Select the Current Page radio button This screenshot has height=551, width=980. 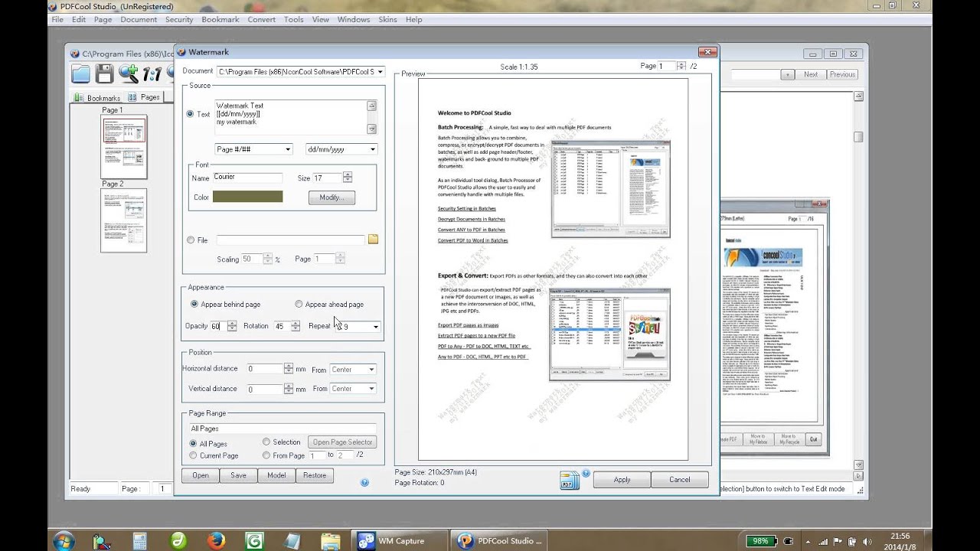point(193,455)
